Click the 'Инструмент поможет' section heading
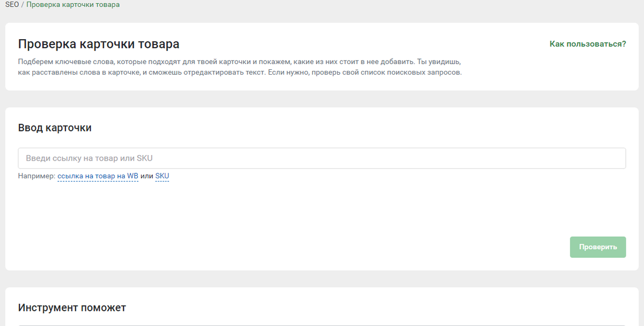Screen dimensions: 644x326 [x=72, y=308]
